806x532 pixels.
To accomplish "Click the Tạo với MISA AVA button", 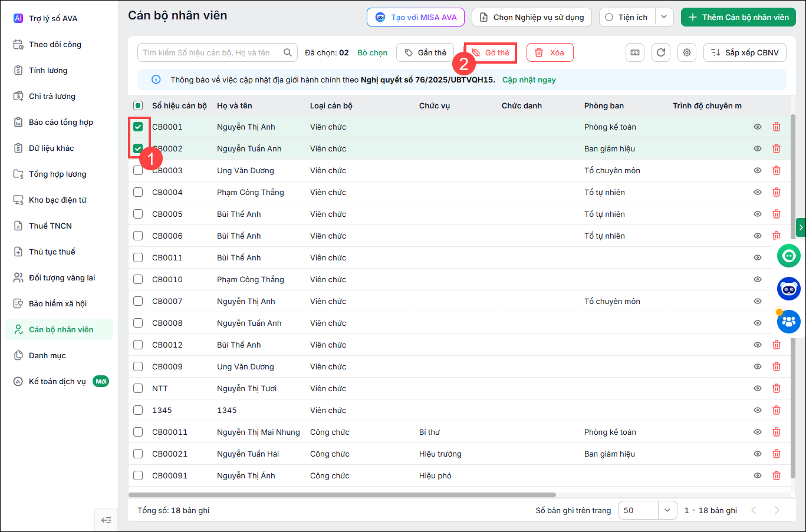I will (416, 17).
